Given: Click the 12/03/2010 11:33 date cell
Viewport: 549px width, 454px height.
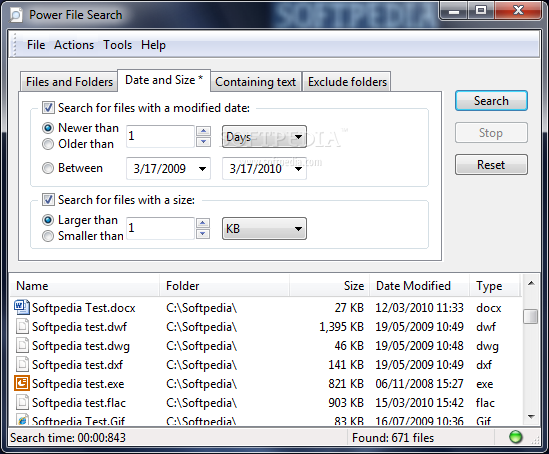Looking at the screenshot, I should coord(419,308).
